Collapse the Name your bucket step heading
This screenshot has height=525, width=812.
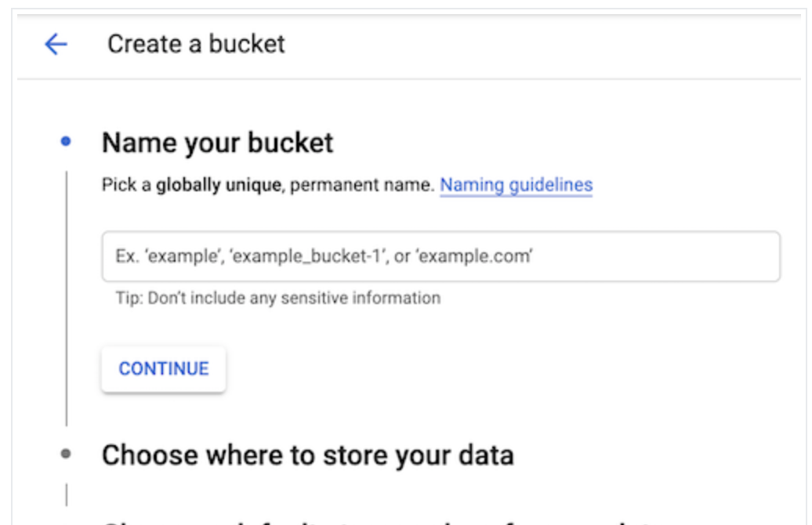pyautogui.click(x=217, y=143)
